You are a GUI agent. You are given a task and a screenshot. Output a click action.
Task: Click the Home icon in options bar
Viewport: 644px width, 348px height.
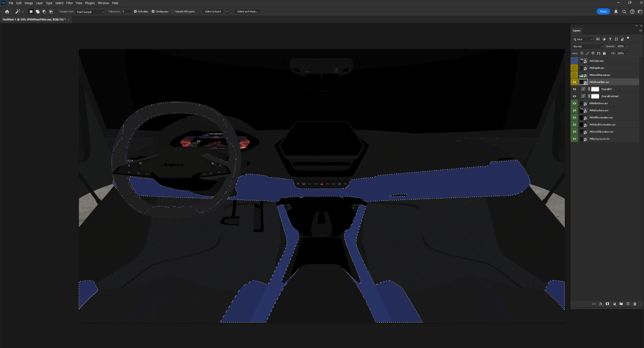coord(7,11)
